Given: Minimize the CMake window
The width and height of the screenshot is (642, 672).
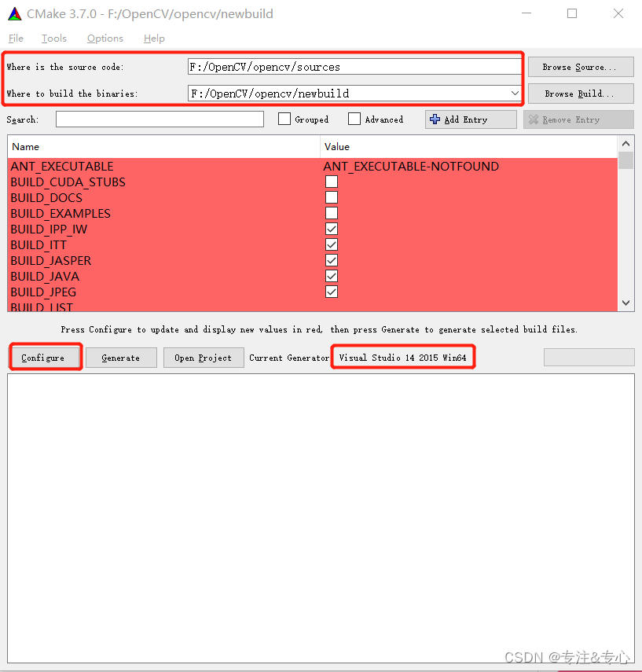Looking at the screenshot, I should pyautogui.click(x=526, y=13).
